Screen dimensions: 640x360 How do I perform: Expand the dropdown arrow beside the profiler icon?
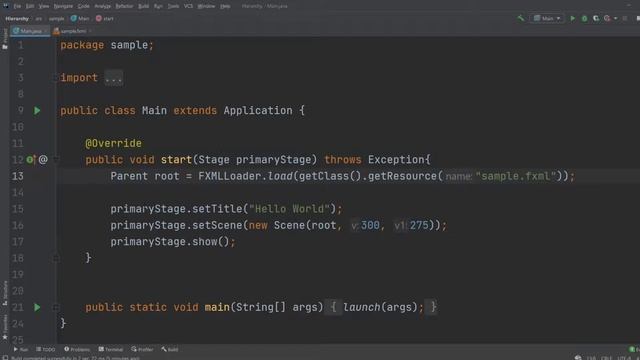(616, 18)
